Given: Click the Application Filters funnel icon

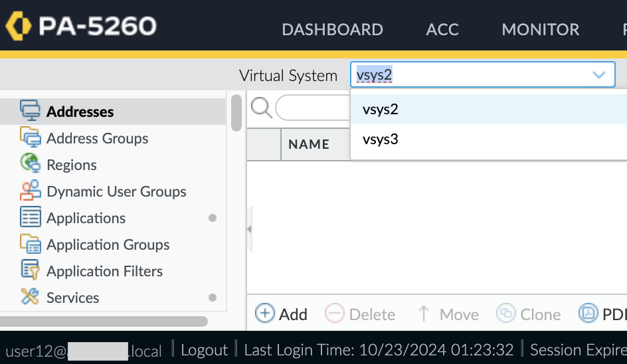Looking at the screenshot, I should coord(30,270).
